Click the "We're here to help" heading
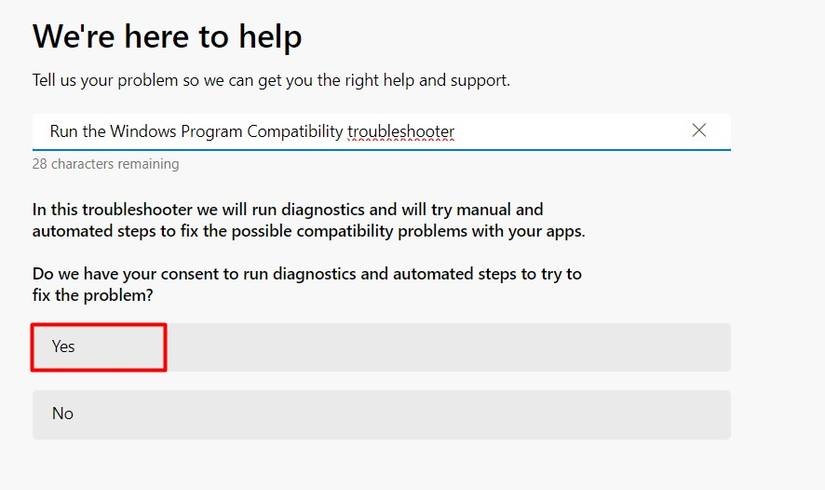 coord(167,37)
